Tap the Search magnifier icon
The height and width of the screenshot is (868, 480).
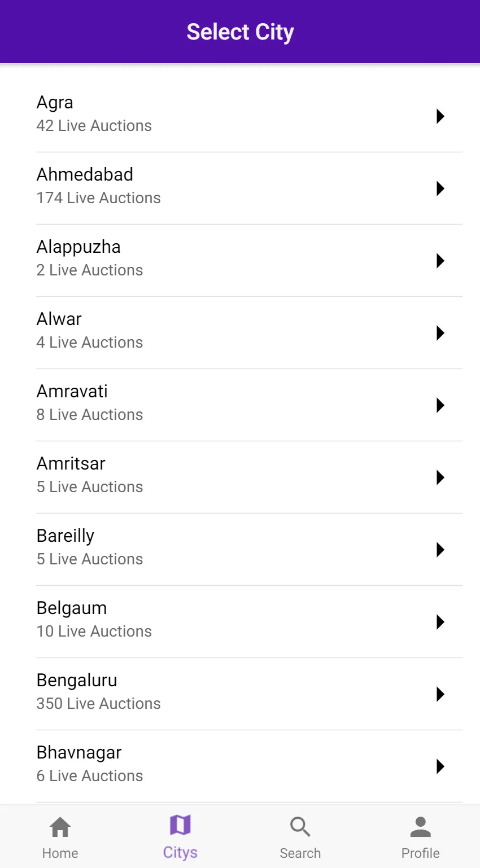[300, 827]
